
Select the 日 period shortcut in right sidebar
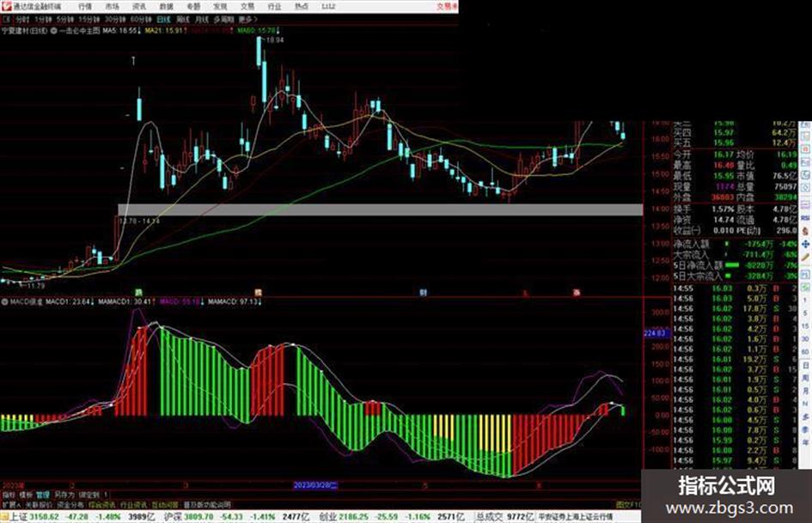coord(805,365)
